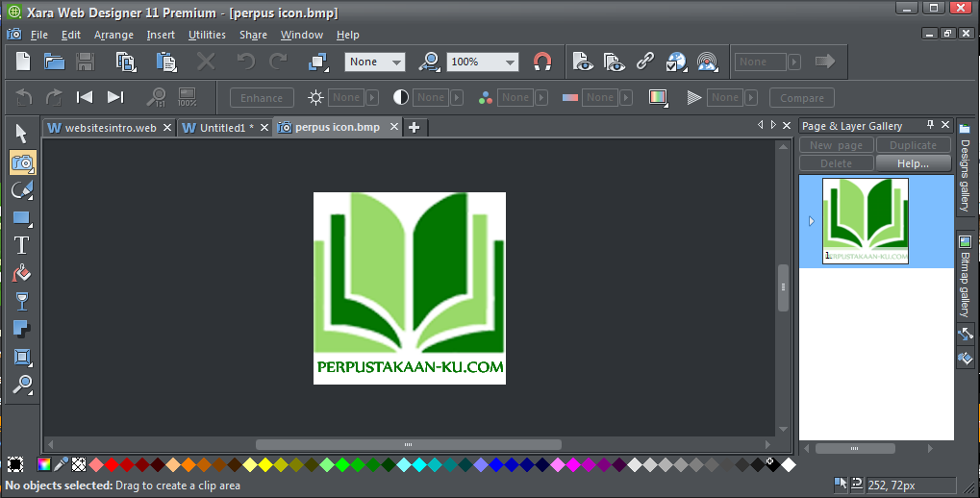Image resolution: width=980 pixels, height=498 pixels.
Task: Expand the Sharpen None arrow
Action: pyautogui.click(x=752, y=97)
